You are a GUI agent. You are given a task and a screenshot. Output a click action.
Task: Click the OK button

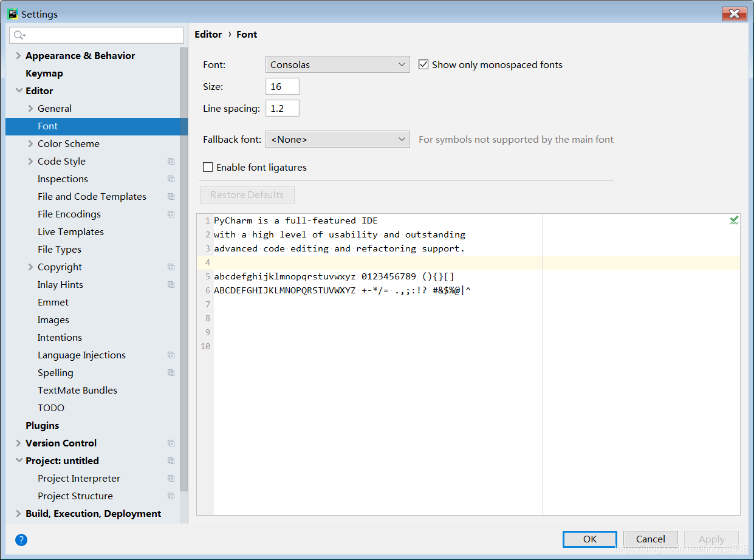click(590, 539)
